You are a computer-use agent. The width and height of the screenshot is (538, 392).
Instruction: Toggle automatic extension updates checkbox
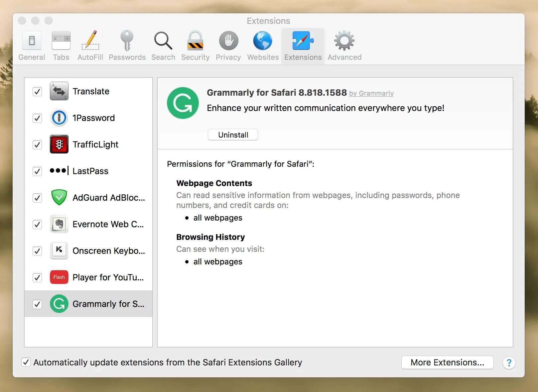26,362
